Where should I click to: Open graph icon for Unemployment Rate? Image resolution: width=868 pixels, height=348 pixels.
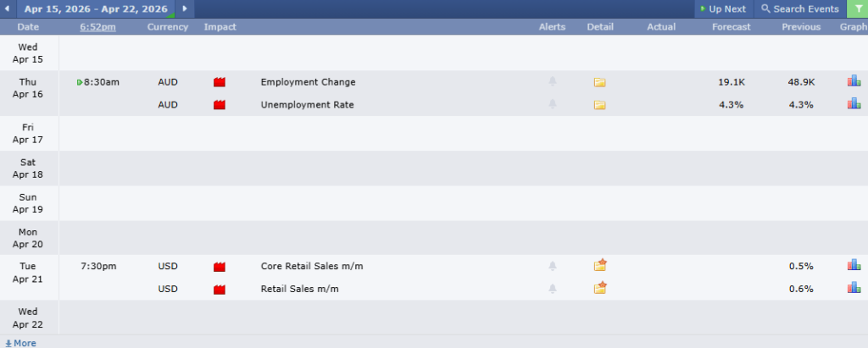854,103
